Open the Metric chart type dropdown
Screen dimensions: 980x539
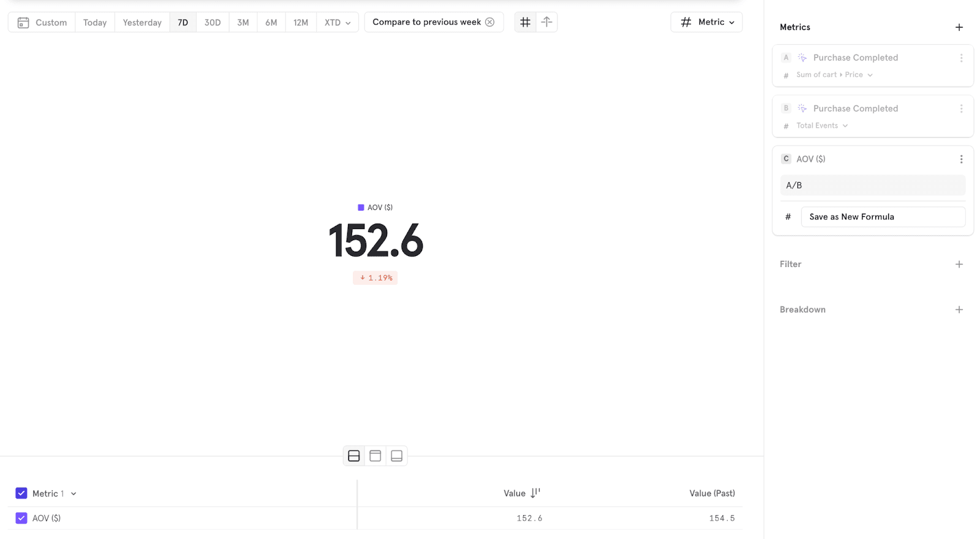coord(706,22)
